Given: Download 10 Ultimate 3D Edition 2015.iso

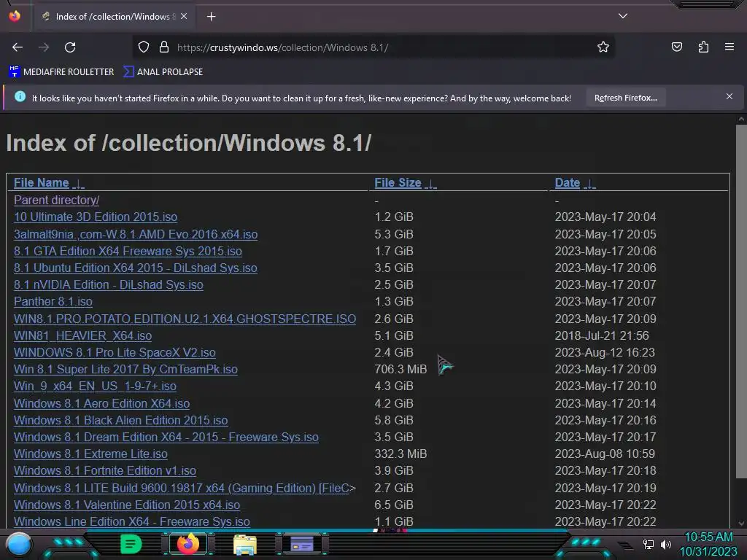Looking at the screenshot, I should click(96, 217).
